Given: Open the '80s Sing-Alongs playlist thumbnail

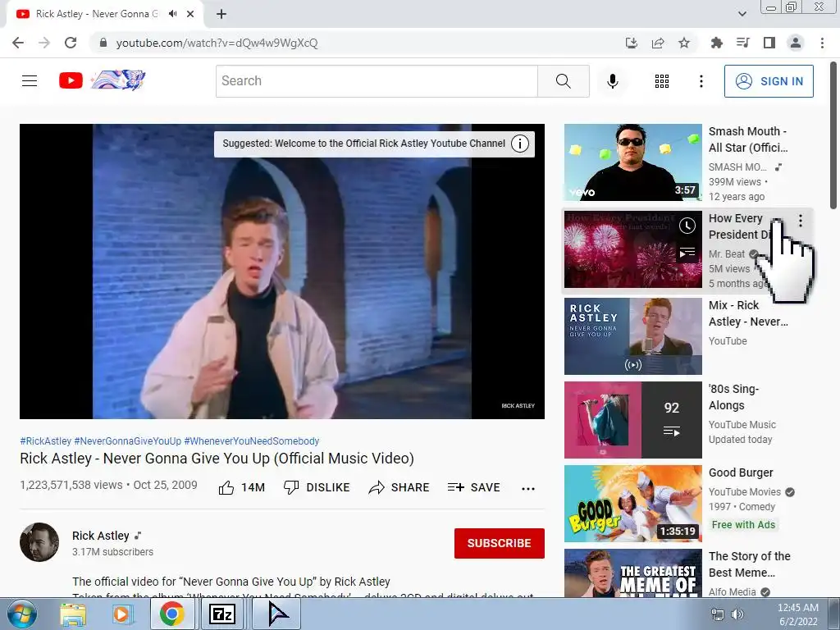Looking at the screenshot, I should 632,420.
